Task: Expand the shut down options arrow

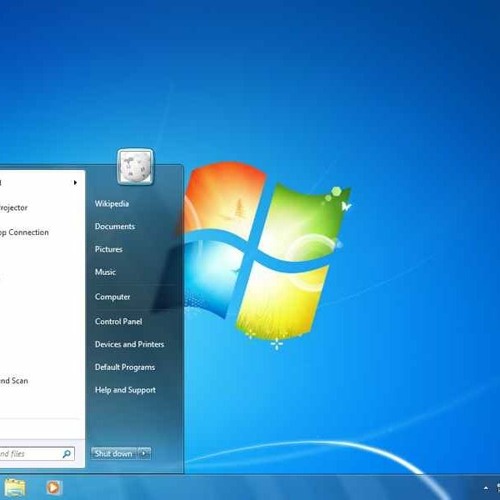Action: point(144,453)
